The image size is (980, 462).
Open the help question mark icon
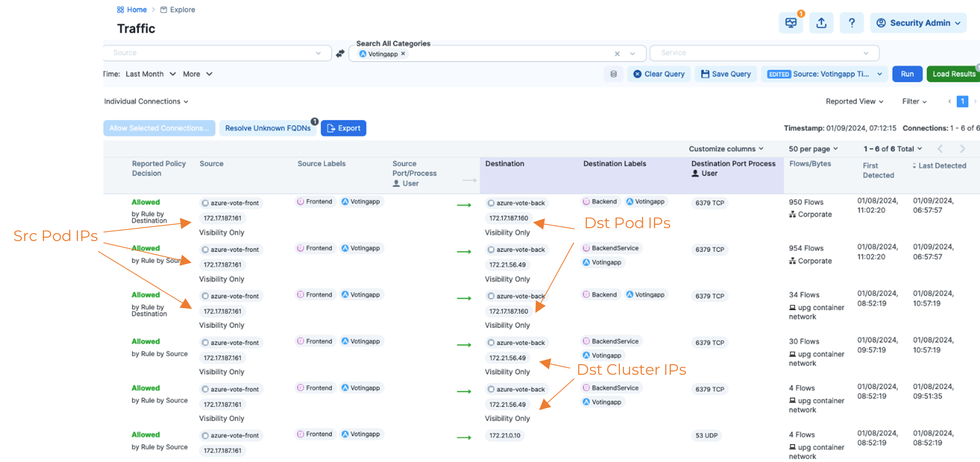[x=852, y=23]
